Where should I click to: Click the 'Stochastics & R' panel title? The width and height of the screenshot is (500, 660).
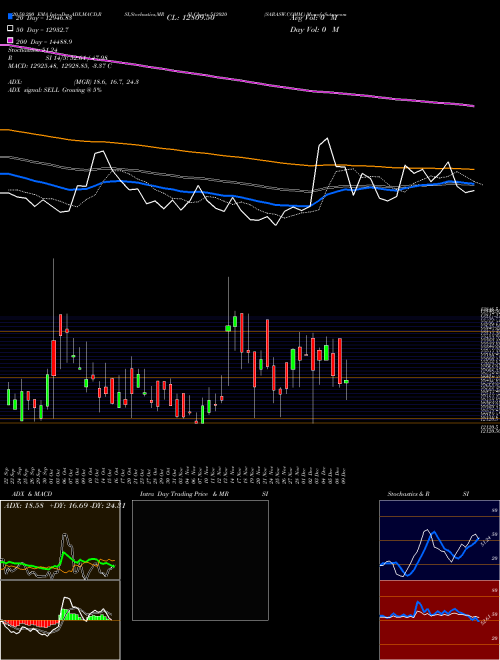(408, 494)
